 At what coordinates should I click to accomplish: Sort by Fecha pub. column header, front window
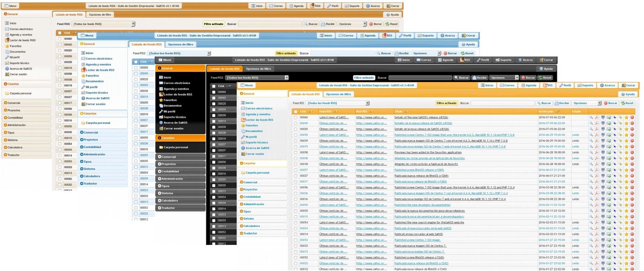[x=546, y=111]
